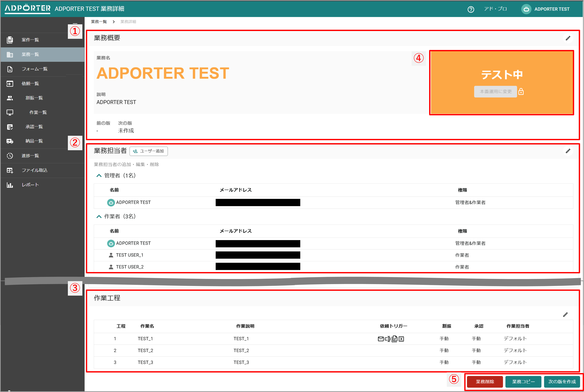Click the 作業担当者 column header

(518, 326)
